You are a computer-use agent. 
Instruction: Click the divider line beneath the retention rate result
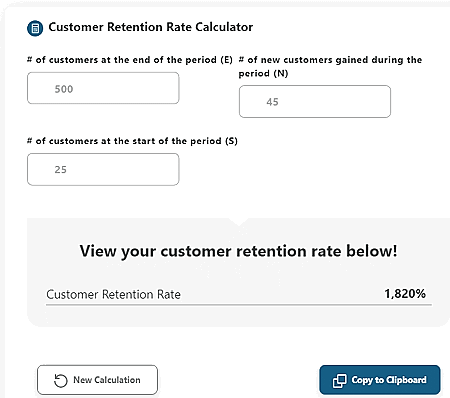[x=239, y=304]
